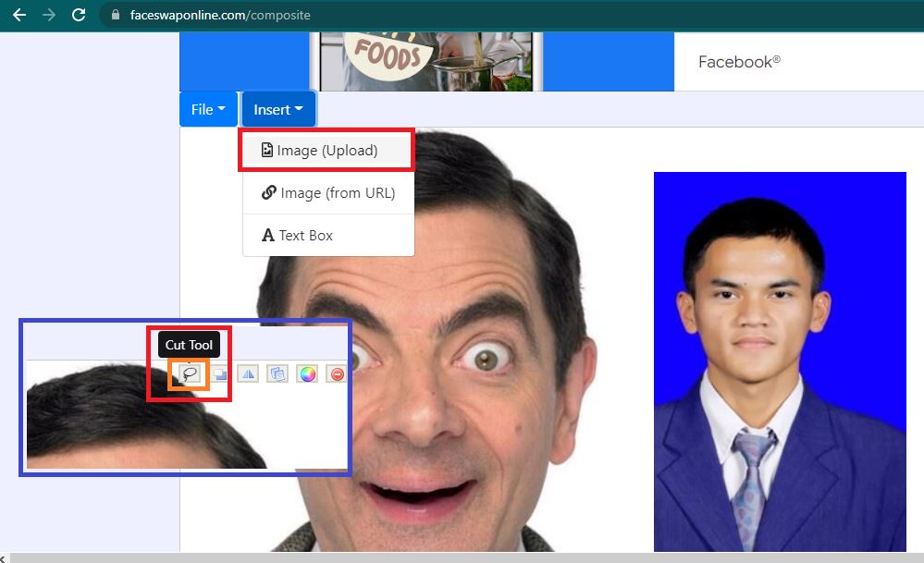Open the File dropdown menu

208,109
